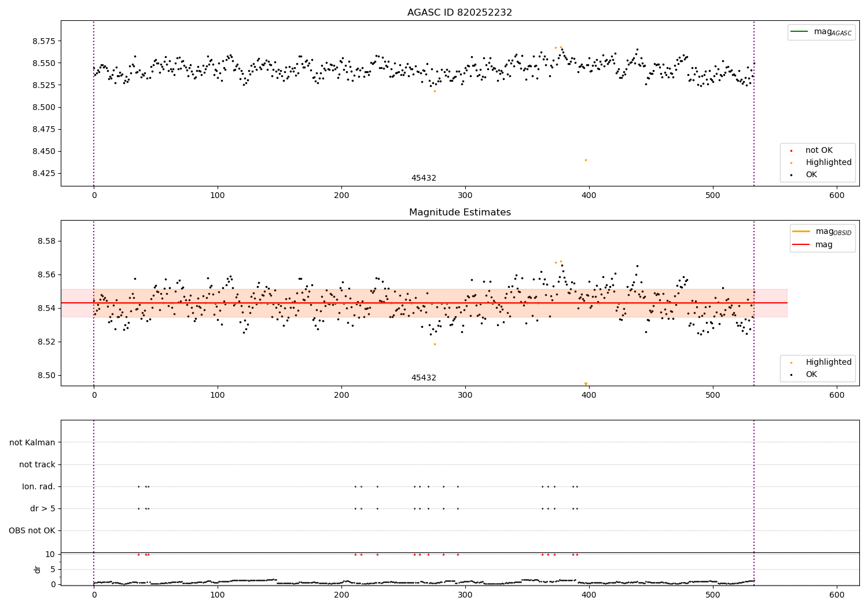Click the 10 tick on dr axis

point(50,554)
